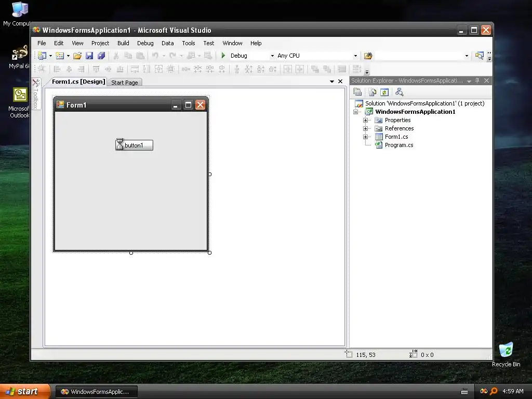Image resolution: width=532 pixels, height=399 pixels.
Task: Close the Form1.cs design document tab
Action: tap(340, 82)
